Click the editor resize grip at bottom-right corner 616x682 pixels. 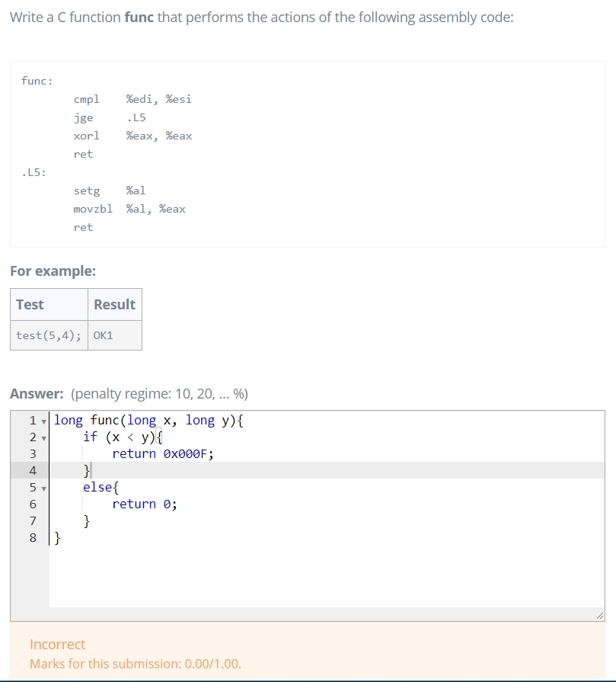click(600, 616)
